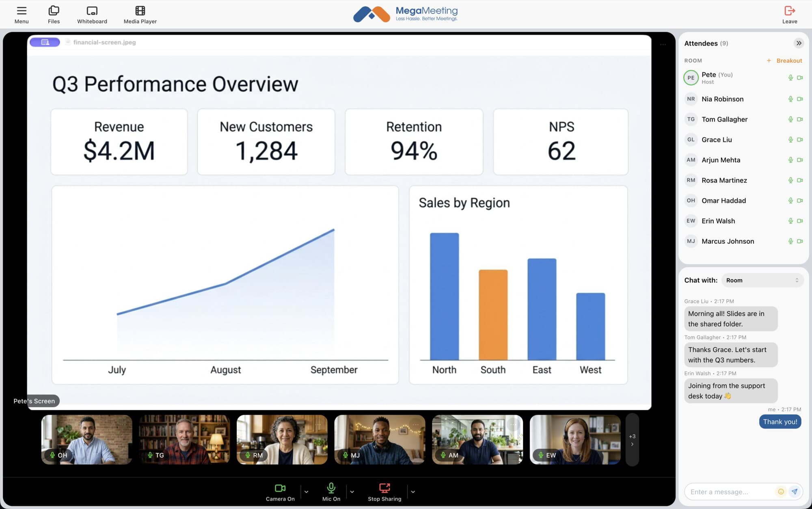The image size is (812, 509).
Task: Toggle the Mic On button
Action: click(331, 492)
